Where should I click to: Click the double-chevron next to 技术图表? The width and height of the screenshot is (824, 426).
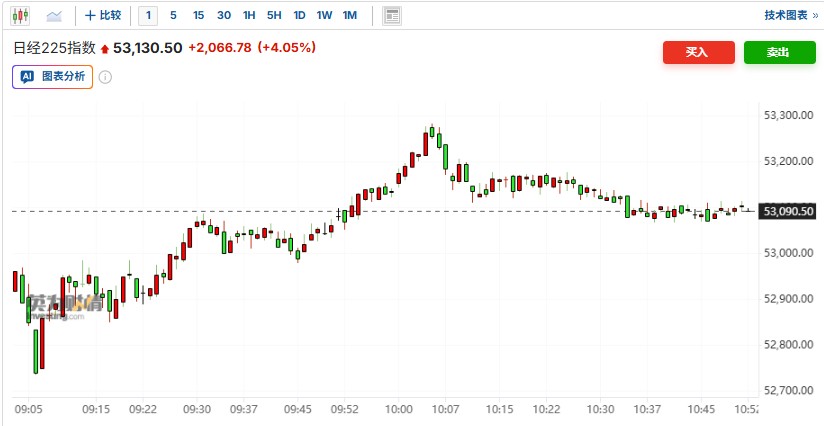(814, 15)
